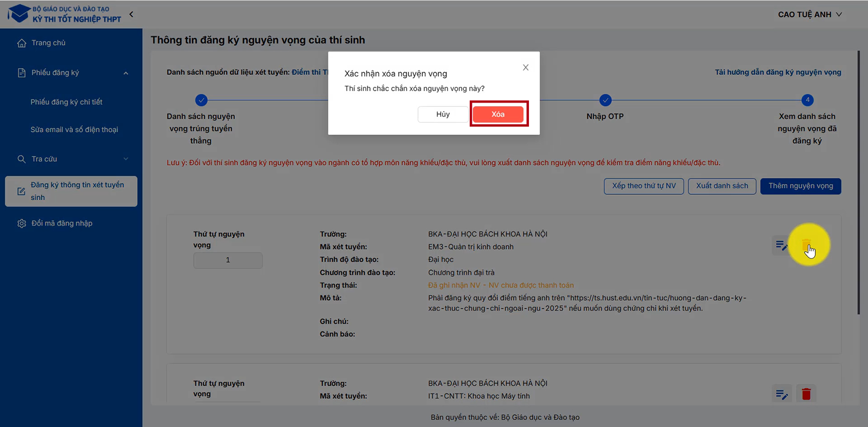Cancel deletion with the Hủy button
Image resolution: width=868 pixels, height=427 pixels.
tap(443, 114)
